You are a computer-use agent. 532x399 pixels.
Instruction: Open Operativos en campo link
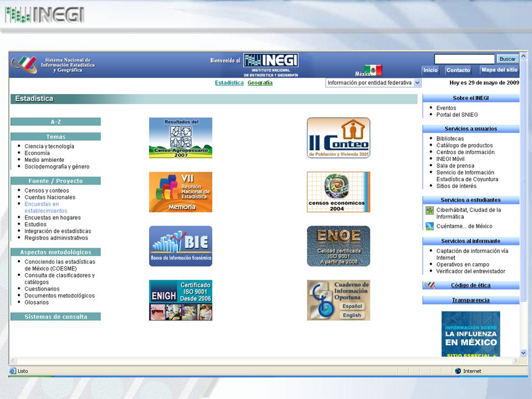463,264
